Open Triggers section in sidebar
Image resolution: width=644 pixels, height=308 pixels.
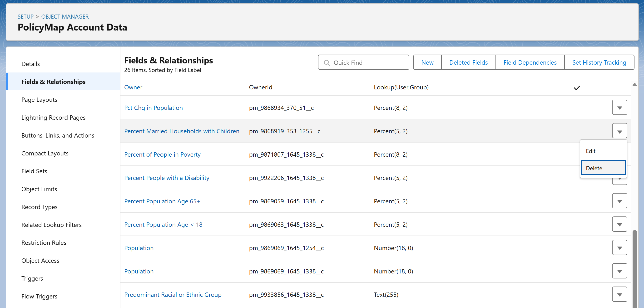(32, 278)
